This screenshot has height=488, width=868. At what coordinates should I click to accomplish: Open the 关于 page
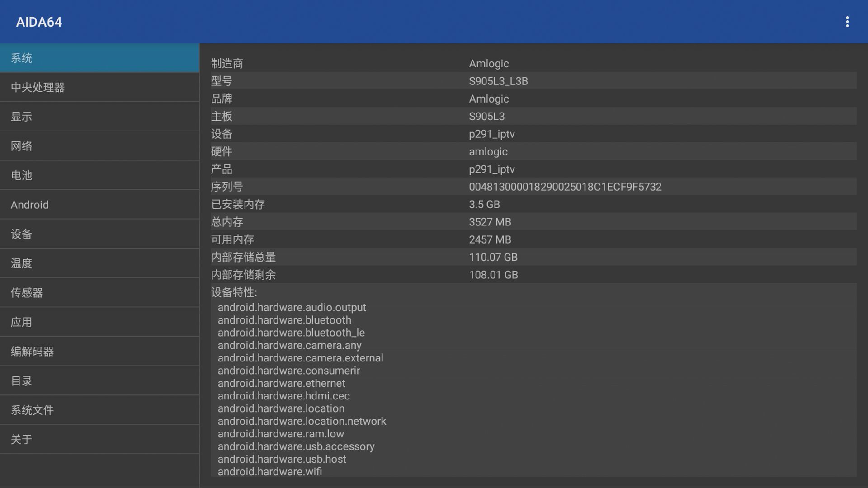pyautogui.click(x=99, y=439)
